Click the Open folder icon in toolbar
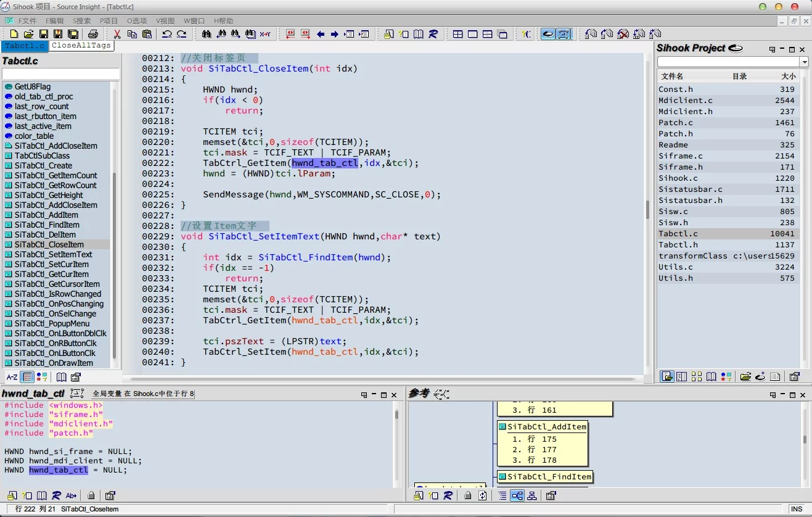 tap(28, 35)
